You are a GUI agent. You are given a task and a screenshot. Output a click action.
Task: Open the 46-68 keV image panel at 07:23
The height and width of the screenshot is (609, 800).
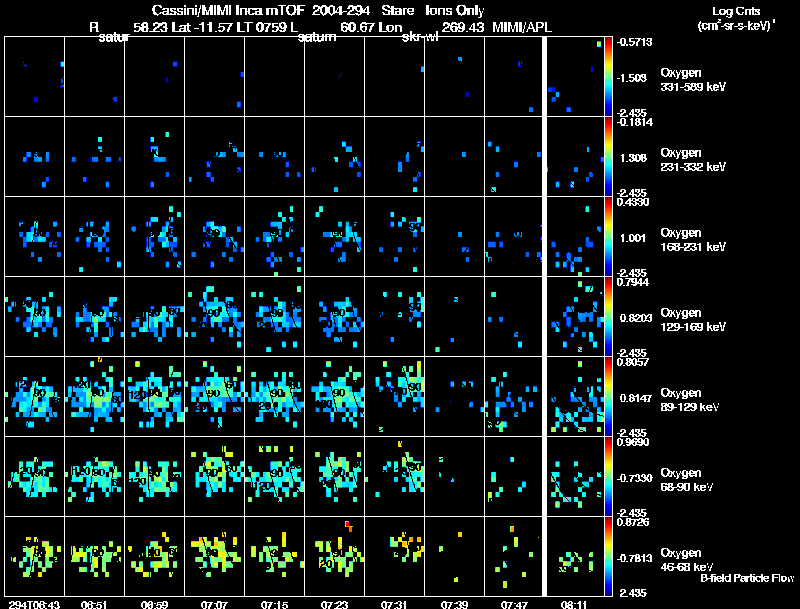pyautogui.click(x=335, y=556)
